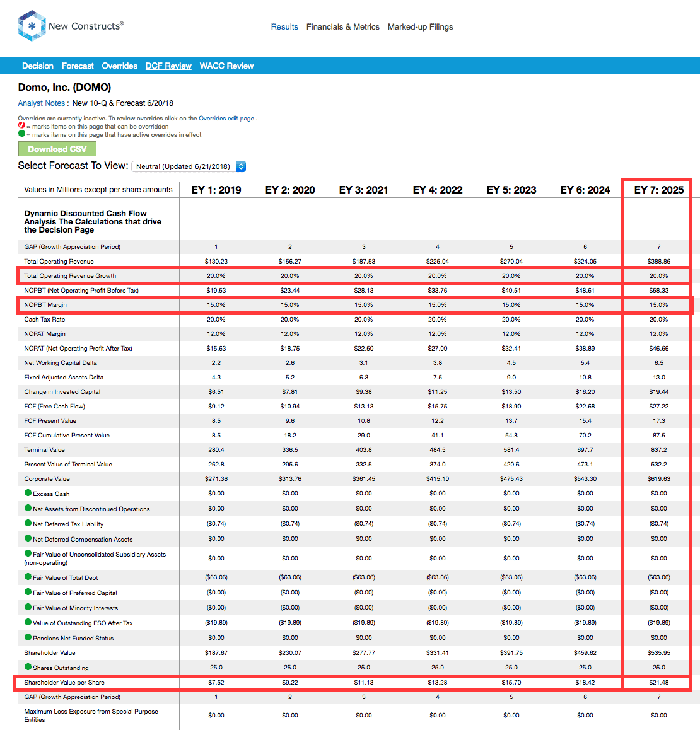
Task: Select the green dot beside Fair Value of Total Debt
Action: 28,577
